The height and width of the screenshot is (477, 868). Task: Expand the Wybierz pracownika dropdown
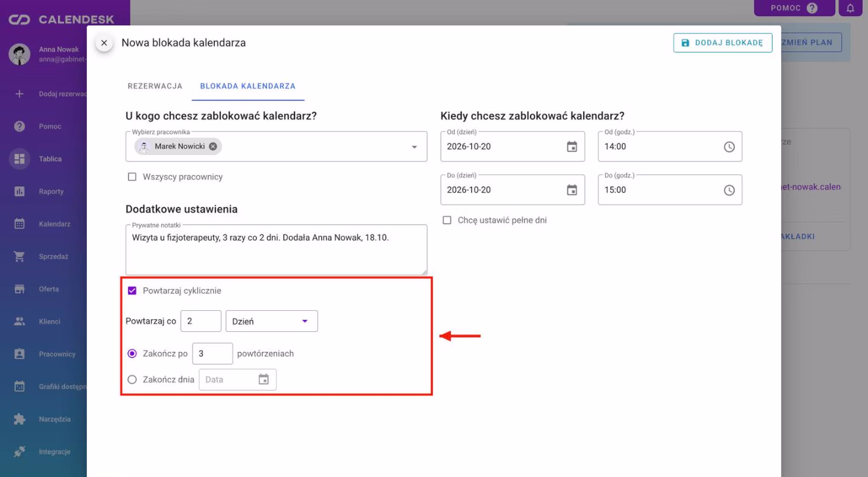pos(414,147)
